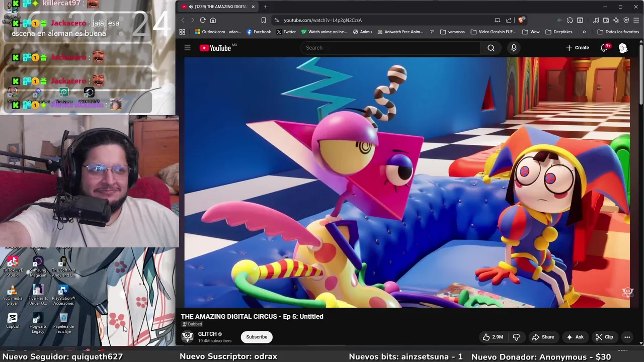This screenshot has height=362, width=644.
Task: Click the Clip button under video
Action: coord(604,337)
